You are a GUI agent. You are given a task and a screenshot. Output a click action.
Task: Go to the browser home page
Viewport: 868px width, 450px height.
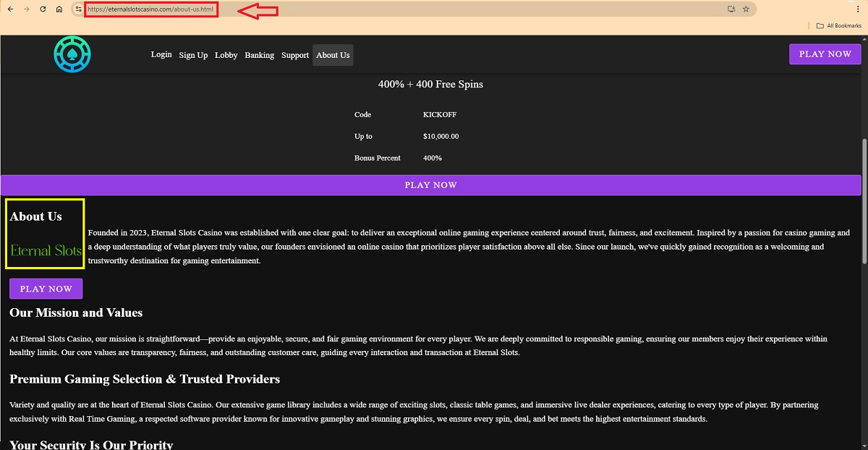59,9
